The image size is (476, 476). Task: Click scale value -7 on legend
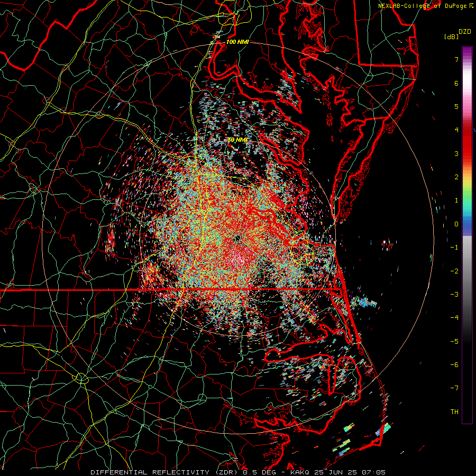[x=454, y=388]
